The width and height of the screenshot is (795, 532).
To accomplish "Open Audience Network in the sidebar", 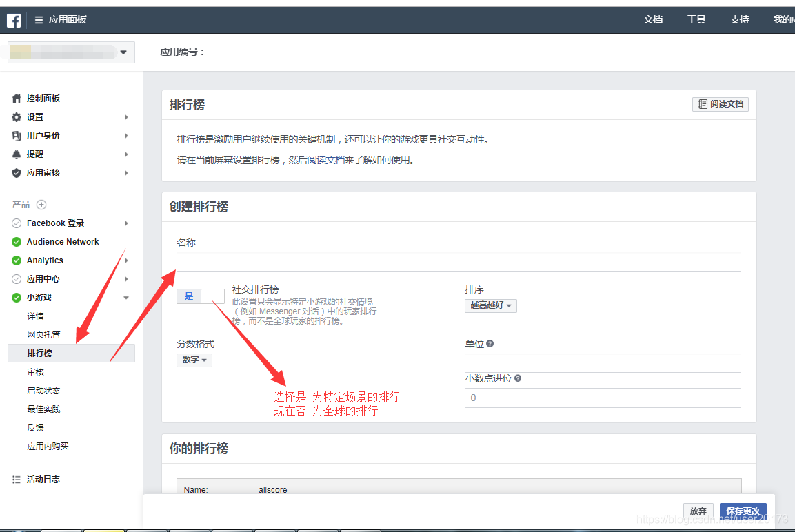I will pyautogui.click(x=63, y=242).
